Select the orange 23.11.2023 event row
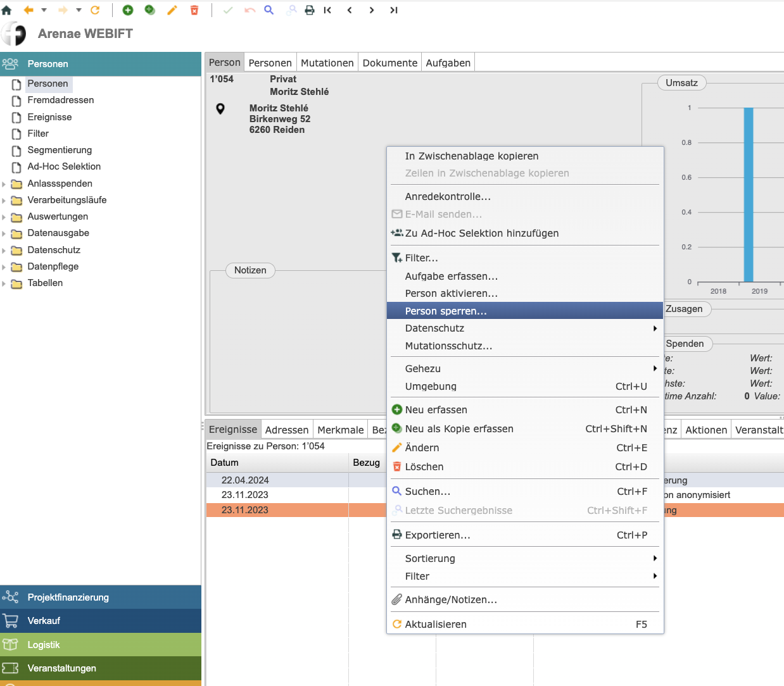Screen dimensions: 784x686 pos(245,510)
